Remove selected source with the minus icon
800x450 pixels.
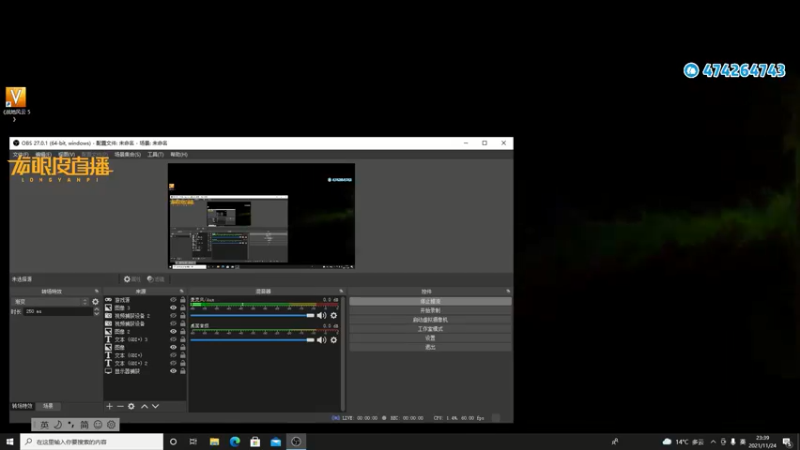click(120, 406)
